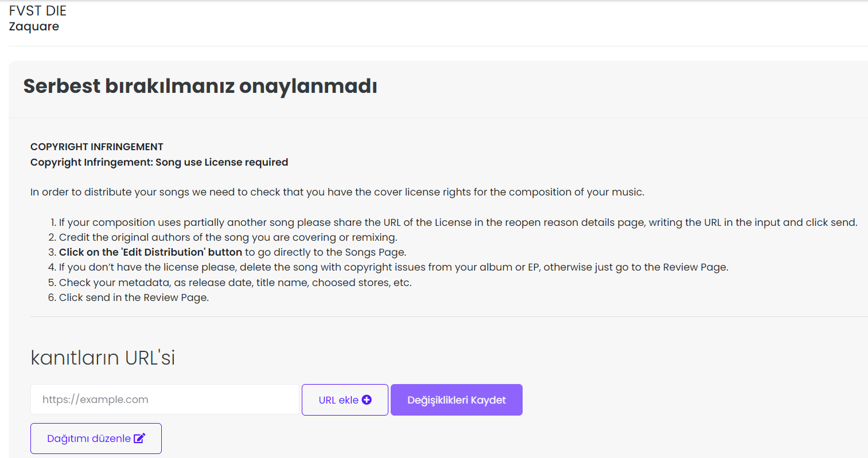Click 'go directly to the Songs Page' text
868x458 pixels.
[326, 252]
